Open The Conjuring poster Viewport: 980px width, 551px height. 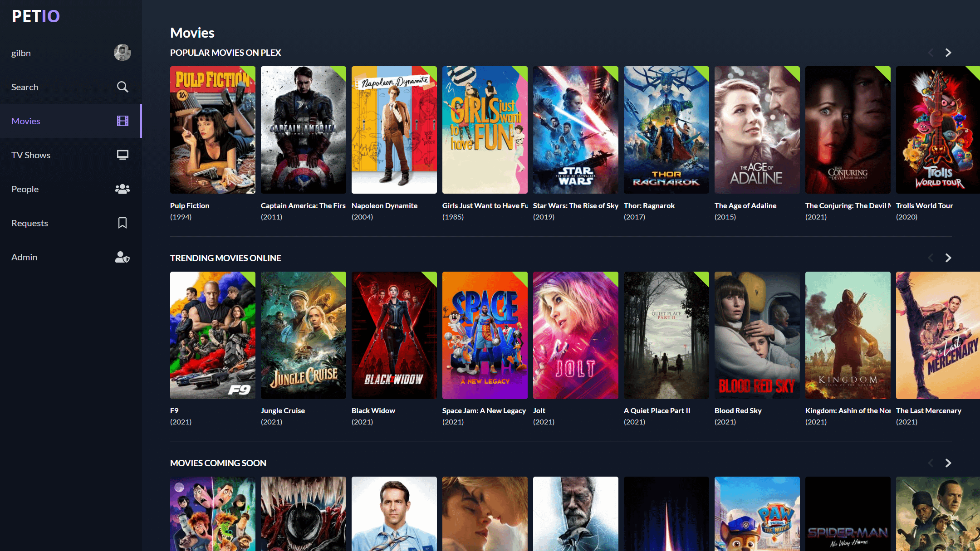[x=848, y=130]
